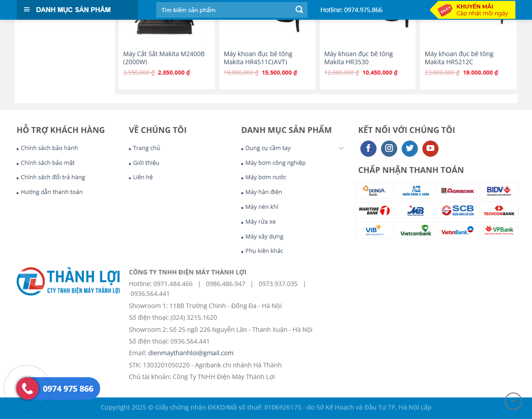Expand the Dụng cụ cầm tay category chevron

click(x=341, y=148)
